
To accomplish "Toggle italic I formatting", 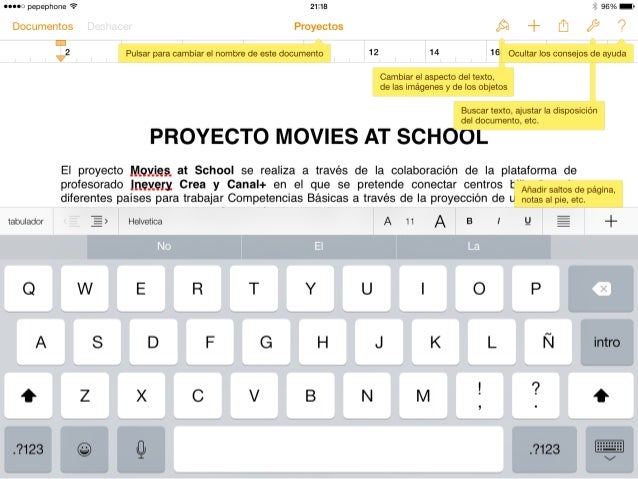I will tap(498, 221).
